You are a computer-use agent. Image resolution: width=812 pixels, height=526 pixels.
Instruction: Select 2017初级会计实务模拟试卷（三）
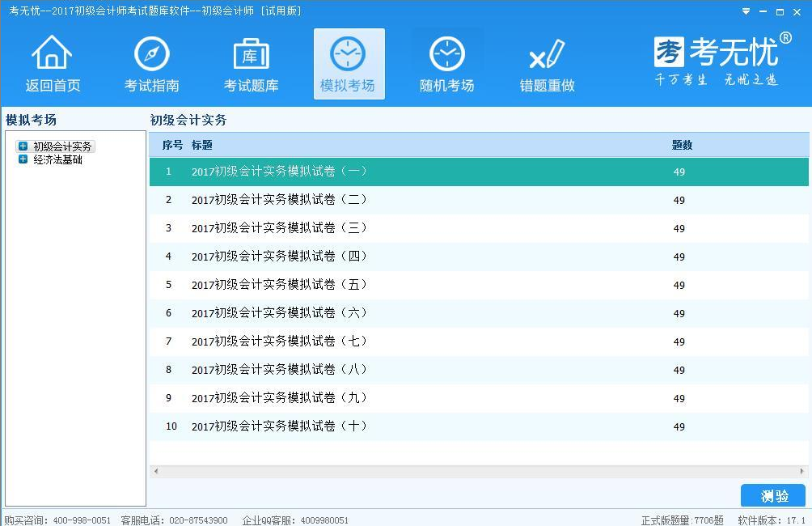[479, 228]
